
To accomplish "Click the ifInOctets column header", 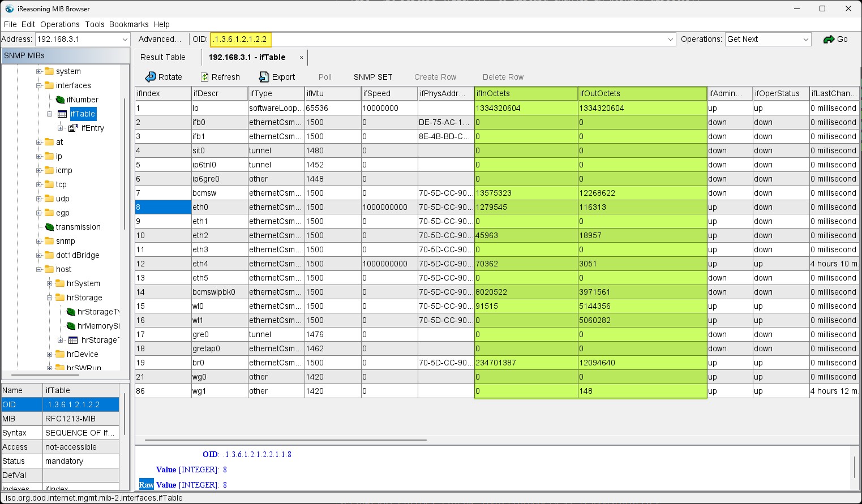I will coord(526,93).
